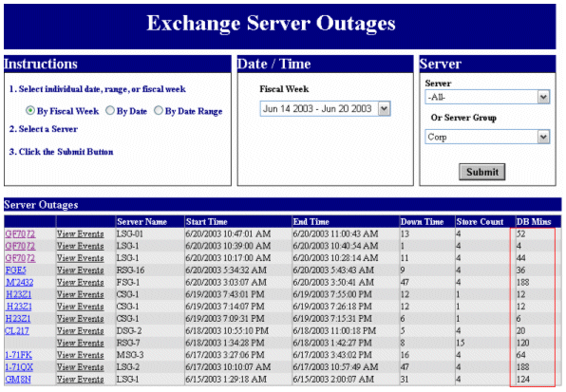The height and width of the screenshot is (392, 566).
Task: View Events for the LSG-2 outage
Action: (x=80, y=367)
